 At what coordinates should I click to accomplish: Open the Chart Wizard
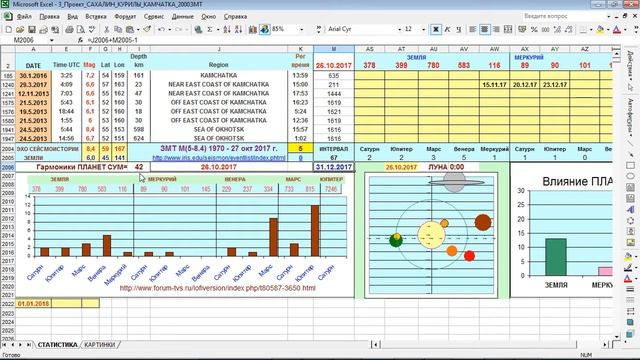(x=253, y=29)
